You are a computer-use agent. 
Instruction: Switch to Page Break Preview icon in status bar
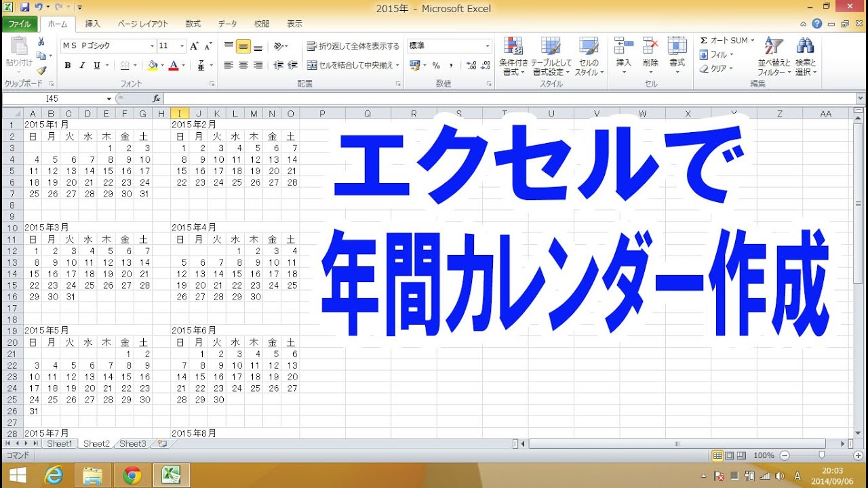pos(741,455)
